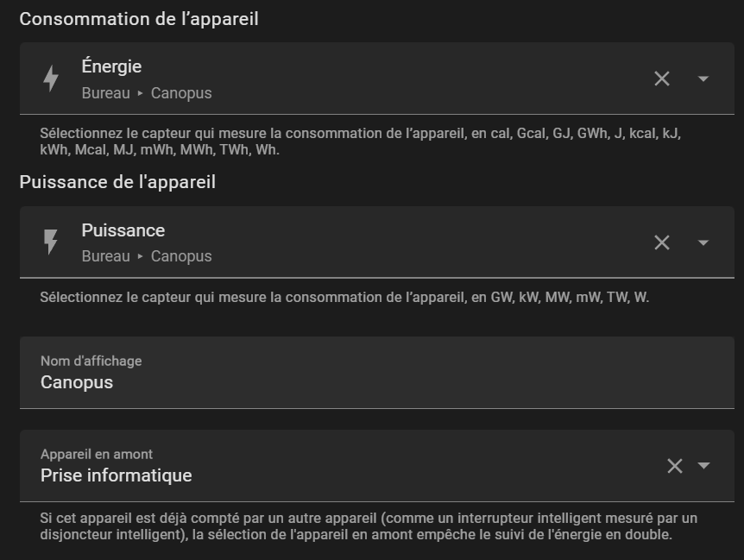This screenshot has height=560, width=744.
Task: Click the Énergie lightning bolt icon
Action: click(51, 79)
